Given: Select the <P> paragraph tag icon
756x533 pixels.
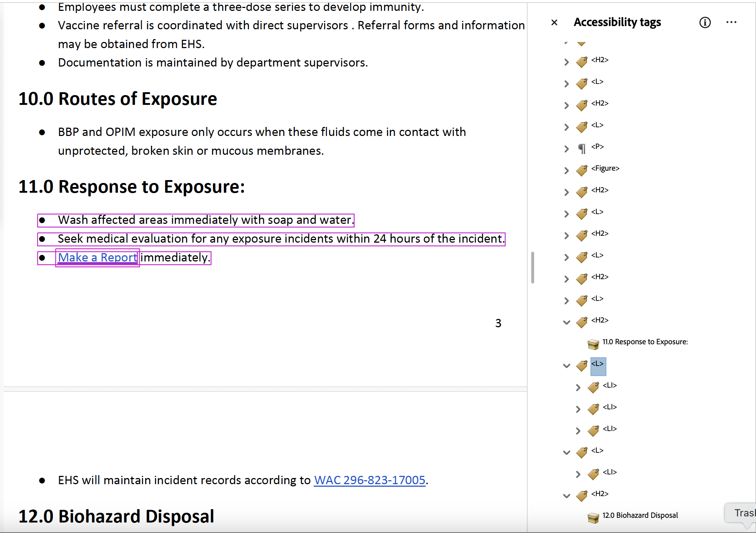Looking at the screenshot, I should pyautogui.click(x=582, y=148).
